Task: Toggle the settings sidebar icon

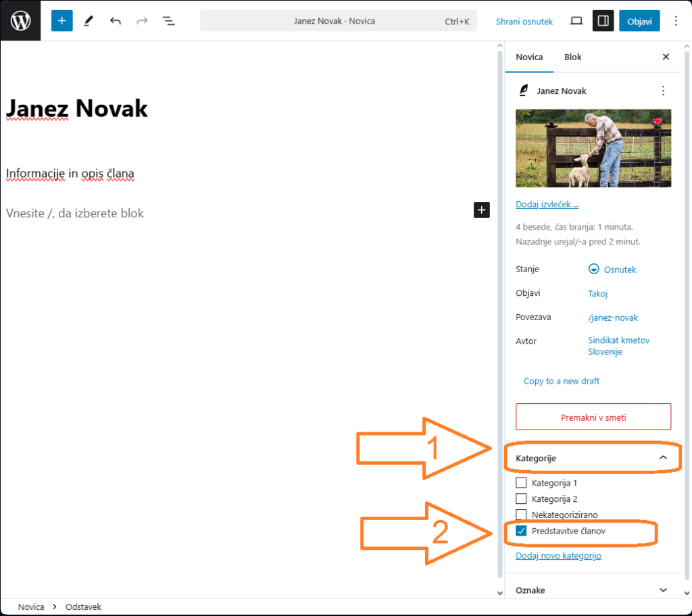Action: click(x=603, y=21)
